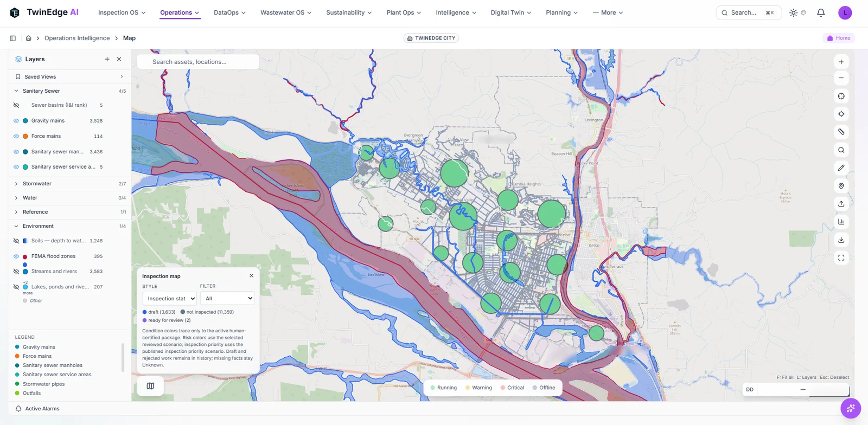Show the Sewer basins (I&I rank) layer
This screenshot has width=868, height=425.
pos(16,105)
